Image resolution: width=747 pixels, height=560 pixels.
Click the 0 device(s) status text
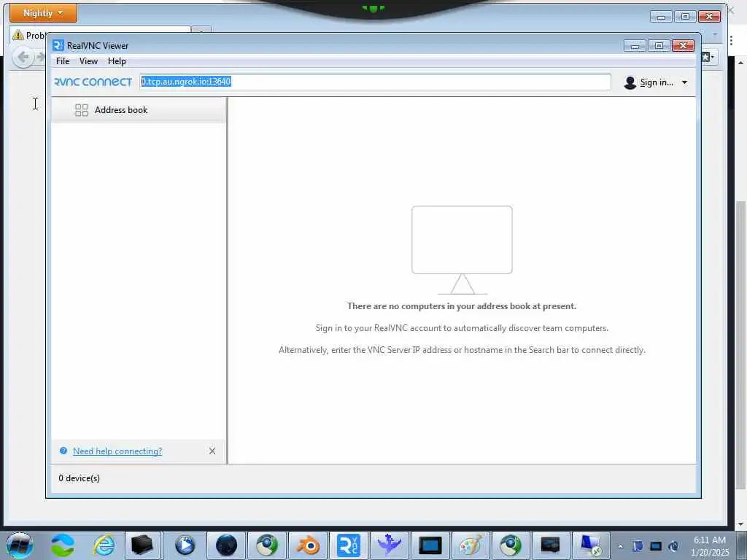click(79, 478)
